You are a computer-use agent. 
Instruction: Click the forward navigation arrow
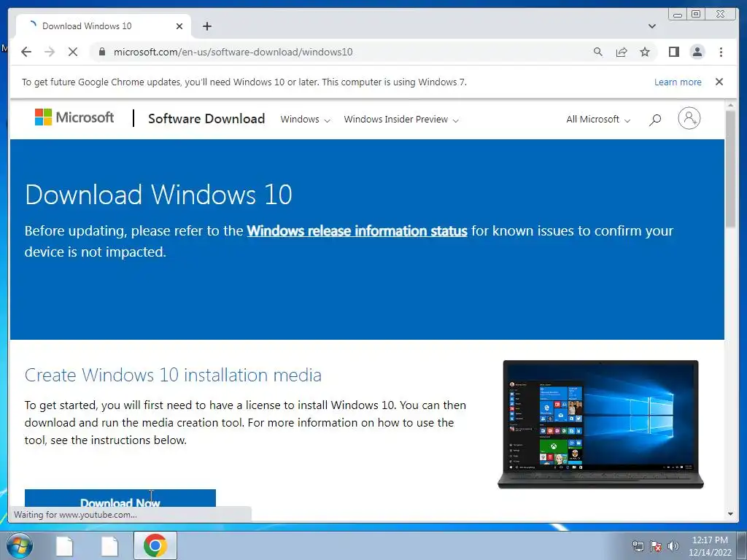[x=50, y=52]
